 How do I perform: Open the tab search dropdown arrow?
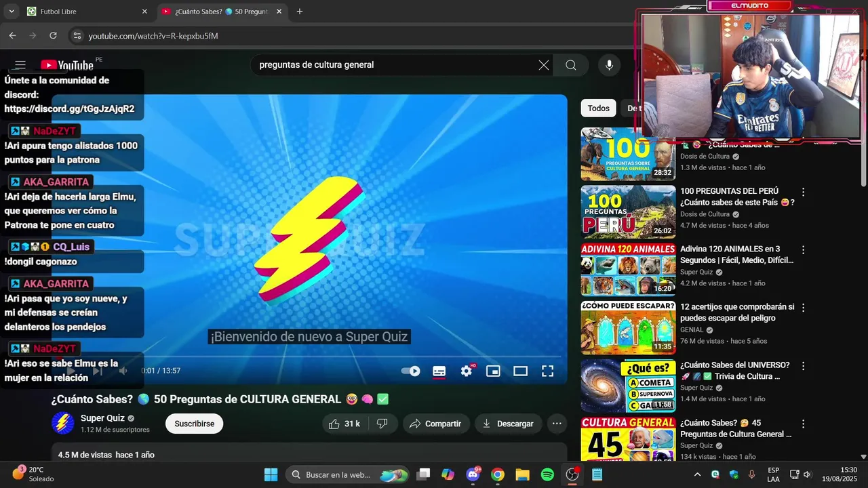(x=12, y=12)
